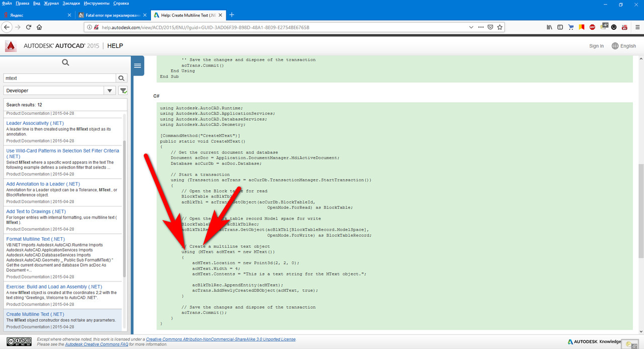
Task: Click the yellow-red bookmark extension icon
Action: pyautogui.click(x=582, y=27)
